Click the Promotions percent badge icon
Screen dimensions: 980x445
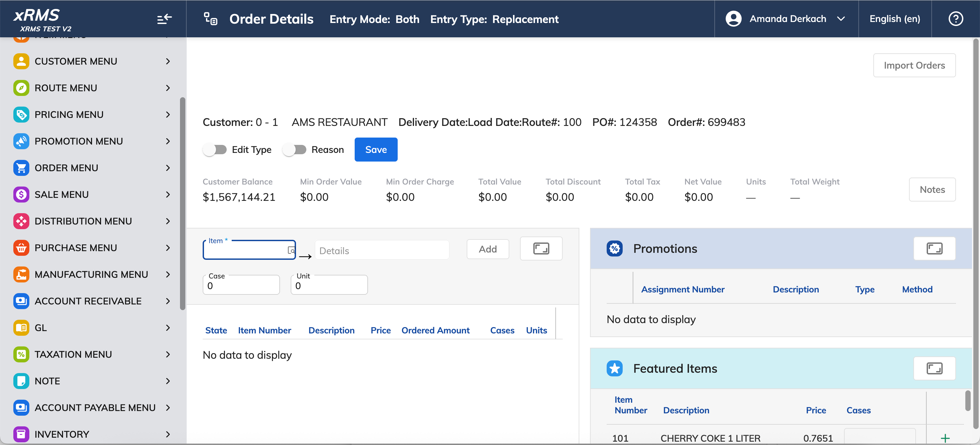pyautogui.click(x=614, y=248)
